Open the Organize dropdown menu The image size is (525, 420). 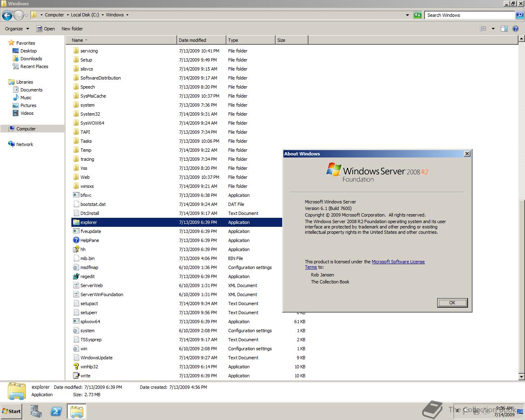click(x=17, y=29)
